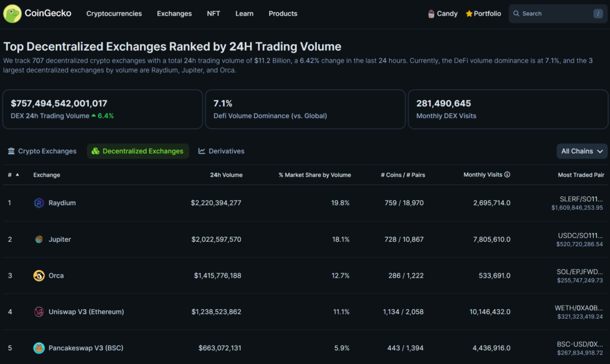Sort by # Coins / # Pairs header
This screenshot has width=610, height=364.
[x=403, y=175]
